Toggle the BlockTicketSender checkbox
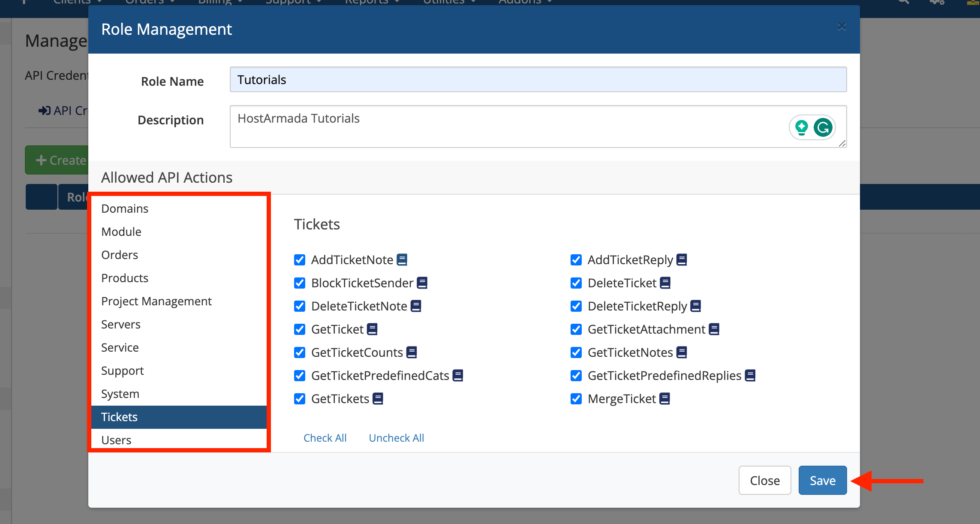 click(x=300, y=283)
